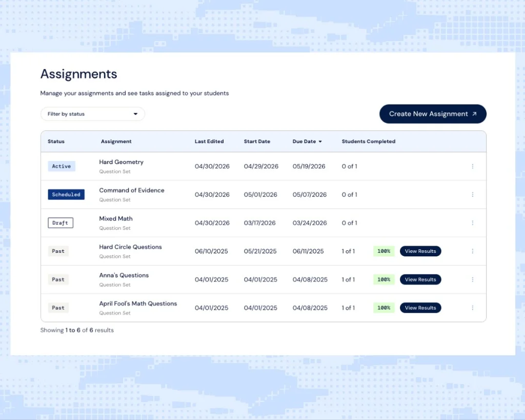
Task: Click the Due Date sort arrow icon
Action: [x=320, y=142]
